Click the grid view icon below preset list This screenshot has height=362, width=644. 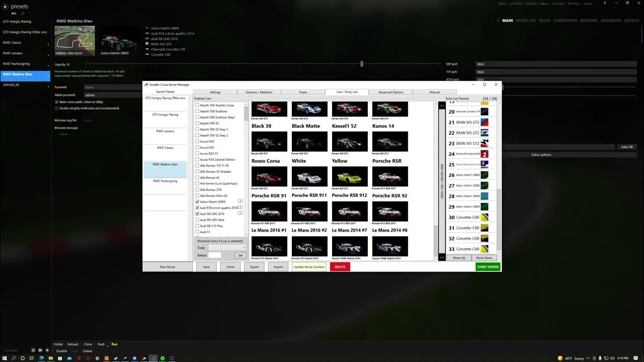point(33,350)
